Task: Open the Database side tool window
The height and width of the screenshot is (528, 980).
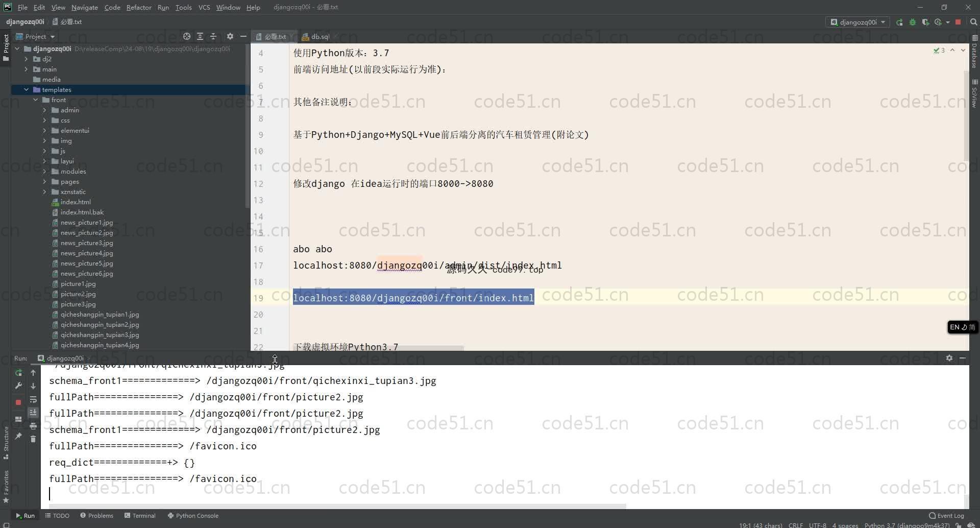Action: [974, 52]
